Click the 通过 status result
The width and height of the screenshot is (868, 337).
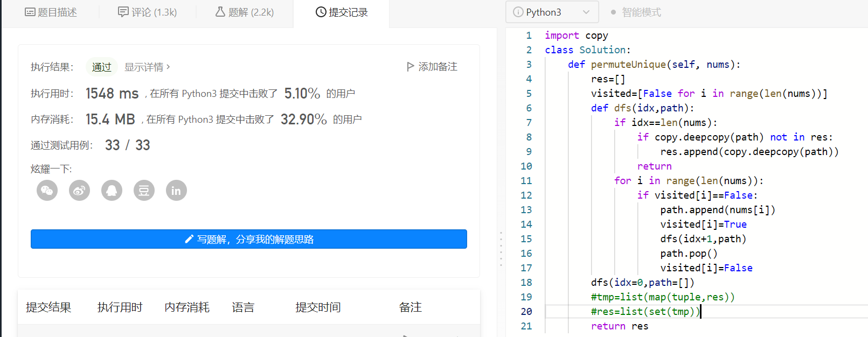(102, 67)
